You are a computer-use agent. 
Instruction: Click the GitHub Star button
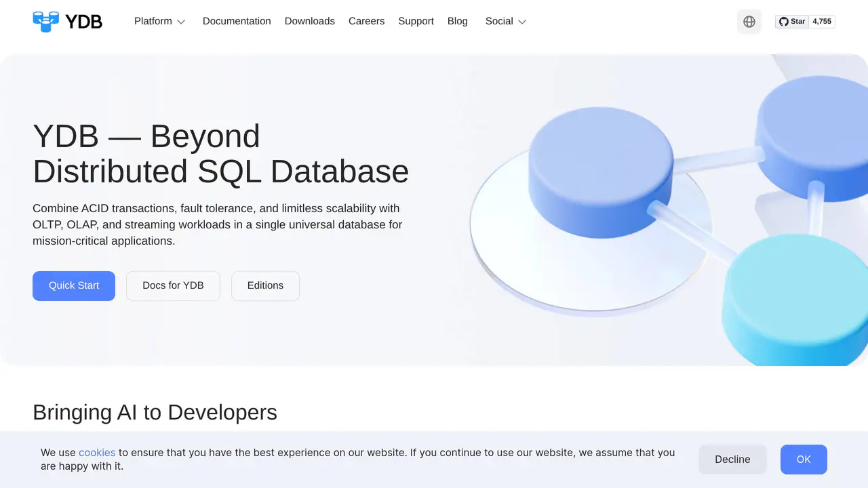[x=792, y=22]
